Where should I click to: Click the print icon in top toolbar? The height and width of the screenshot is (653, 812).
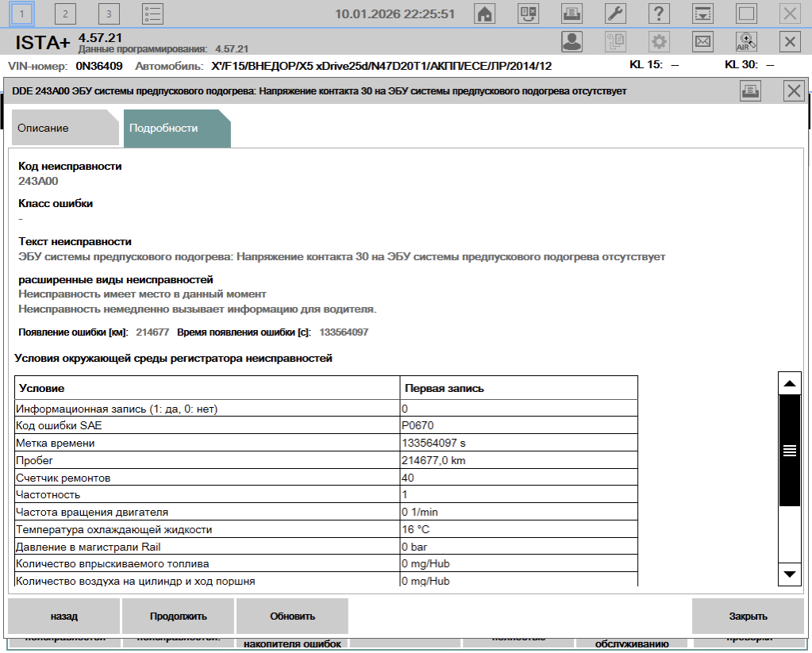point(571,13)
